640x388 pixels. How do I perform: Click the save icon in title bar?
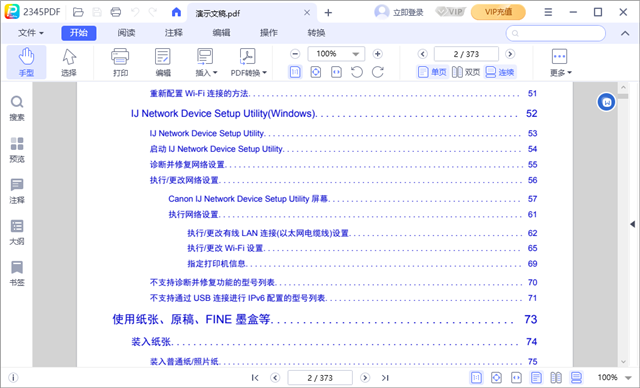click(97, 12)
